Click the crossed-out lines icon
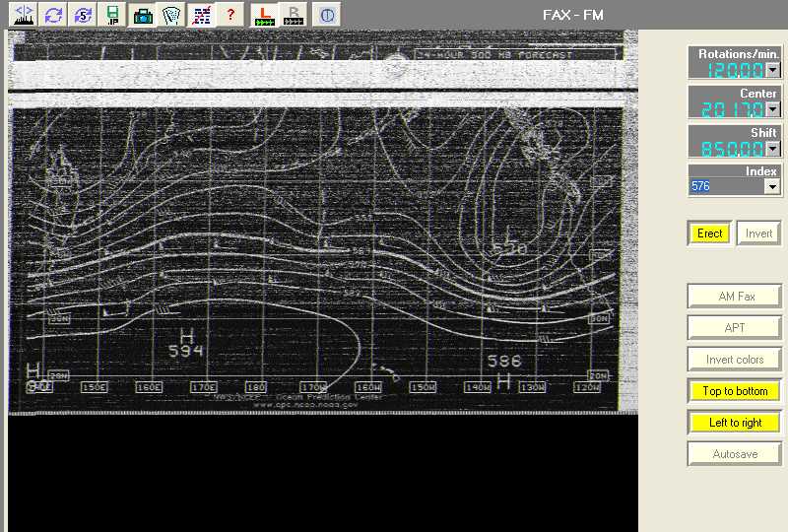This screenshot has height=532, width=788. coord(201,15)
